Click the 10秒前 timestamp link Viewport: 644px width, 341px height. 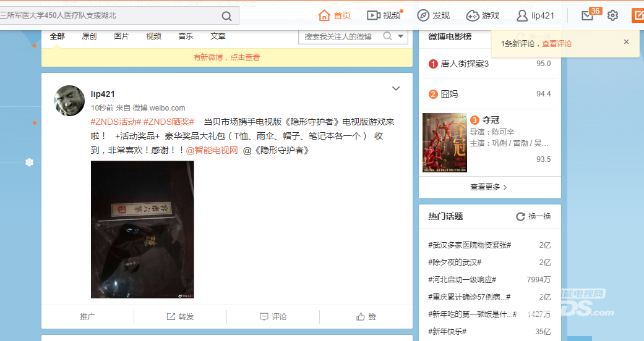coord(102,108)
